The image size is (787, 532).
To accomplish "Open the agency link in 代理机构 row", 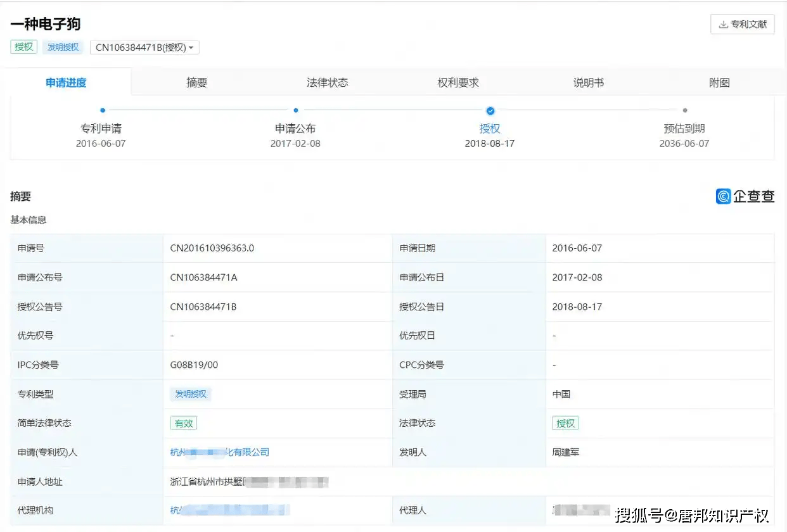I will click(x=228, y=510).
